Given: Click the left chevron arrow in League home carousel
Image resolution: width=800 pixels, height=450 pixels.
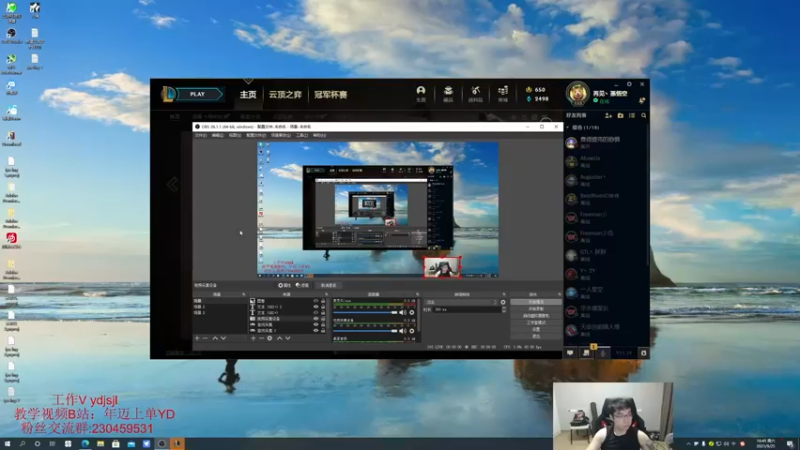Looking at the screenshot, I should click(172, 184).
